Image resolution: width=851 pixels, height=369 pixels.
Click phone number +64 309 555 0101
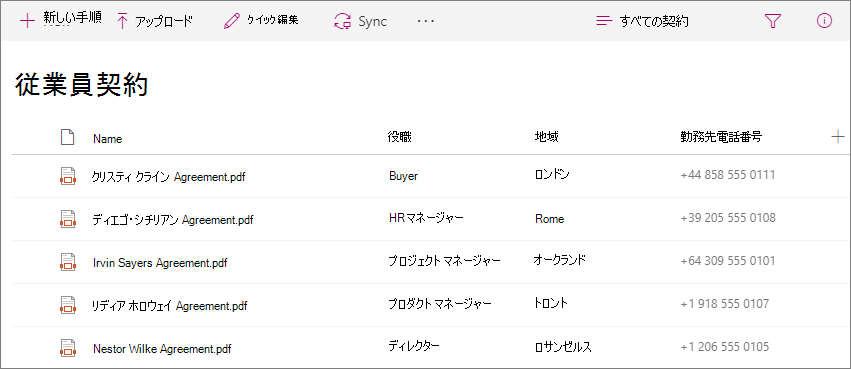coord(728,260)
